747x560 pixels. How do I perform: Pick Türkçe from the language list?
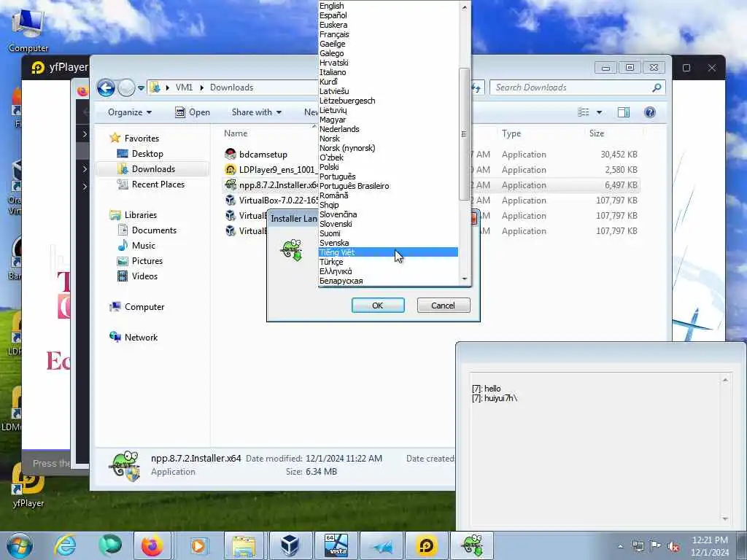[x=388, y=262]
